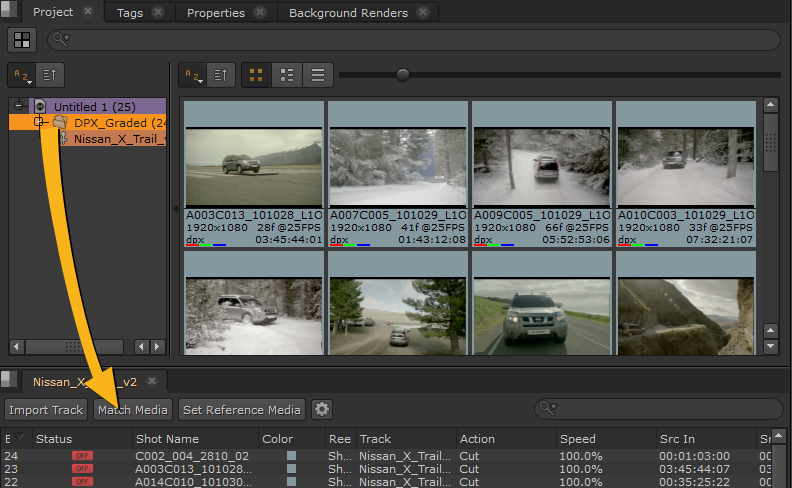Click the Import Track button
Image resolution: width=792 pixels, height=488 pixels.
(x=46, y=409)
